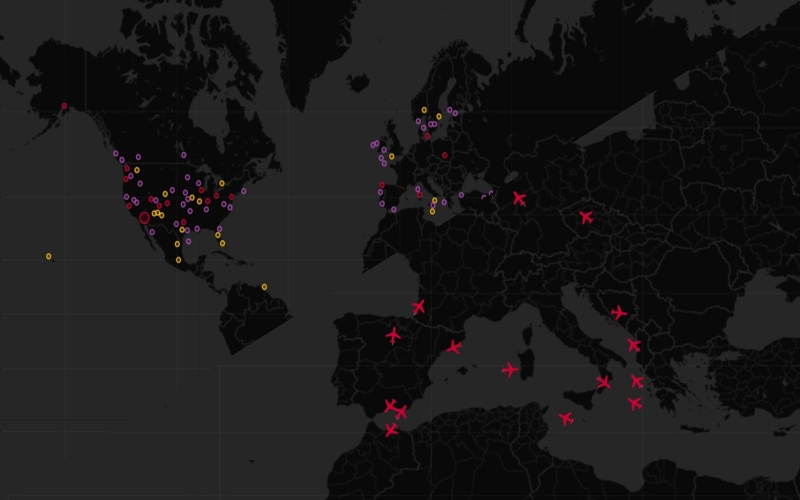Viewport: 800px width, 500px height.
Task: Click the yellow marker in Norway
Action: pos(424,110)
